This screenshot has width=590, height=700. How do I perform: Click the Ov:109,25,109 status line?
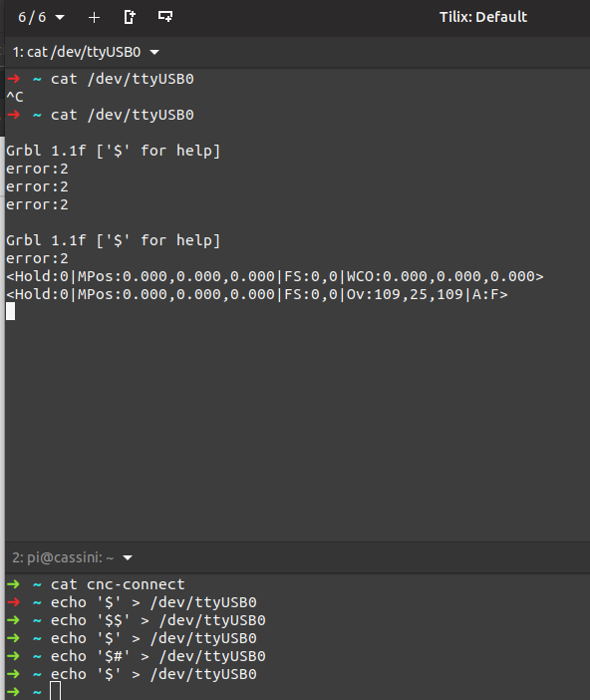(x=256, y=294)
